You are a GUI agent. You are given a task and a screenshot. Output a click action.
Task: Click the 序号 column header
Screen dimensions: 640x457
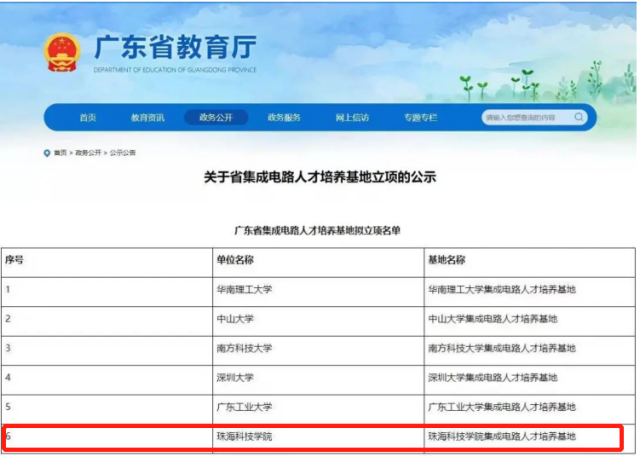pos(107,262)
